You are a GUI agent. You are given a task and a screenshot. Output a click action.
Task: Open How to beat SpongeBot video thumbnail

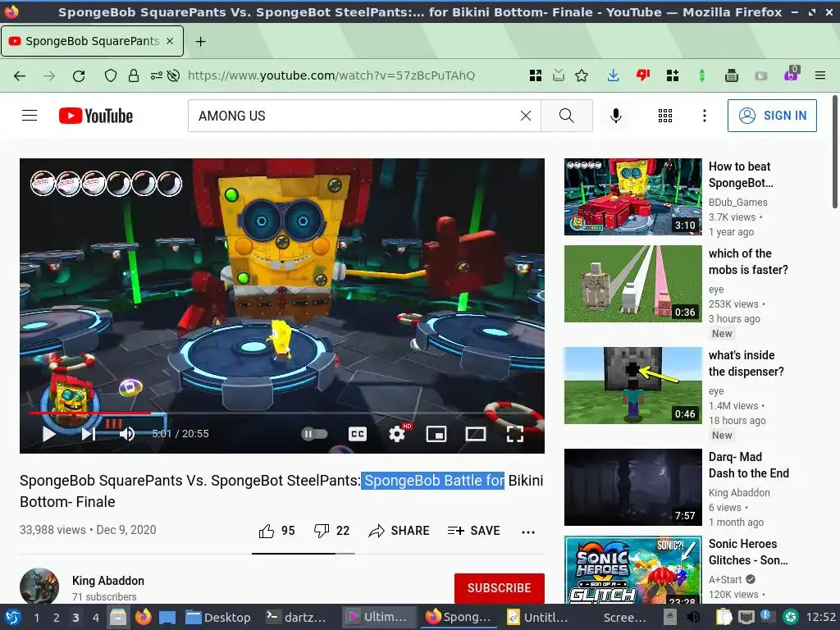pos(632,197)
